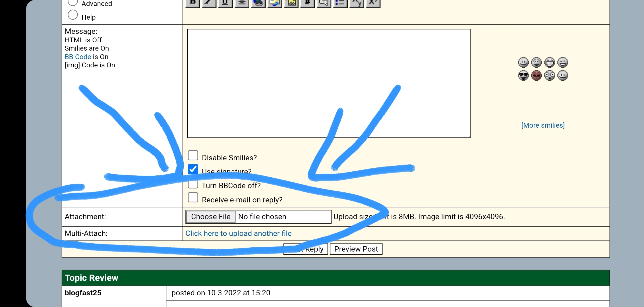Insert the shocked wide-eyed smiley
Screen dimensions: 644x307
coord(549,76)
